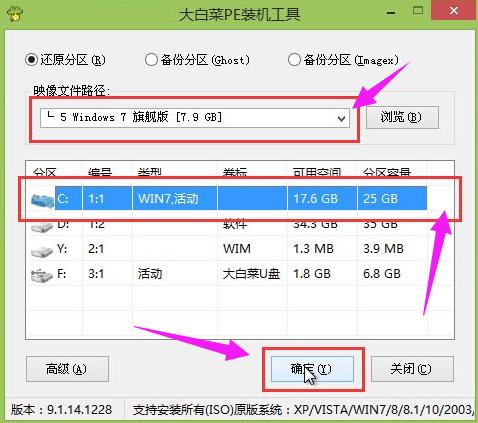Screen dimensions: 478x423
Task: Select 备份分区 (Ghost) radio option
Action: pyautogui.click(x=197, y=60)
